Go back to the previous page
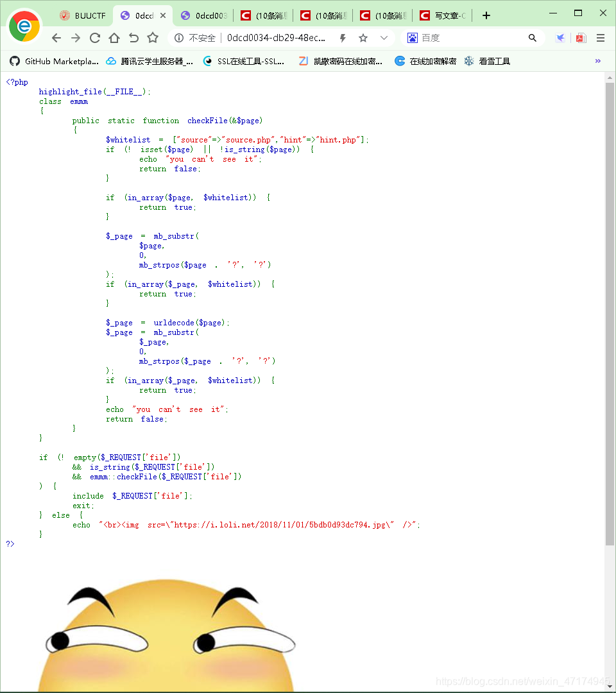Viewport: 616px width, 693px height. pyautogui.click(x=56, y=38)
